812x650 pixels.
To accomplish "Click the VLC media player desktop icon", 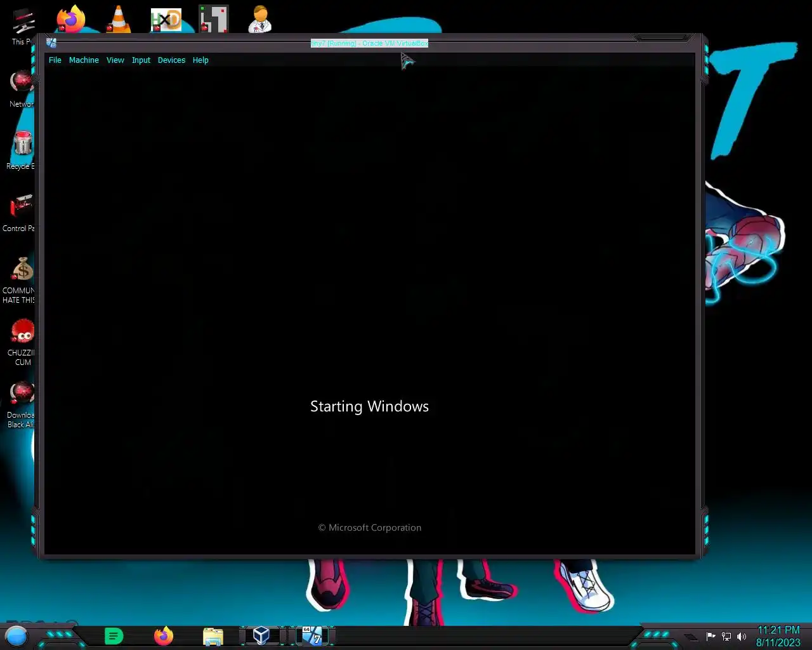I will coord(118,19).
